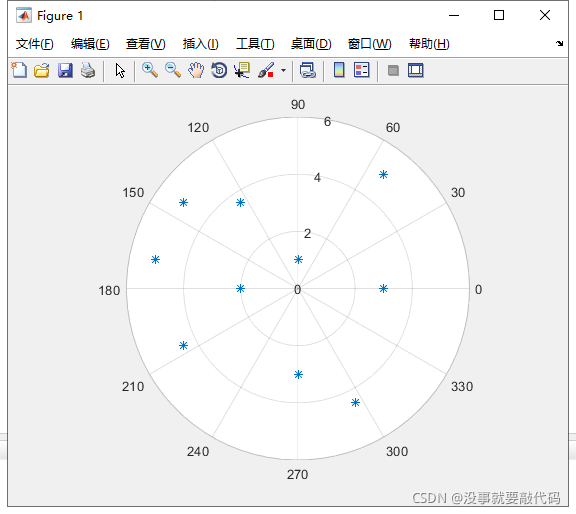The width and height of the screenshot is (576, 514).
Task: Activate the Zoom Out magnifier tool
Action: 173,70
